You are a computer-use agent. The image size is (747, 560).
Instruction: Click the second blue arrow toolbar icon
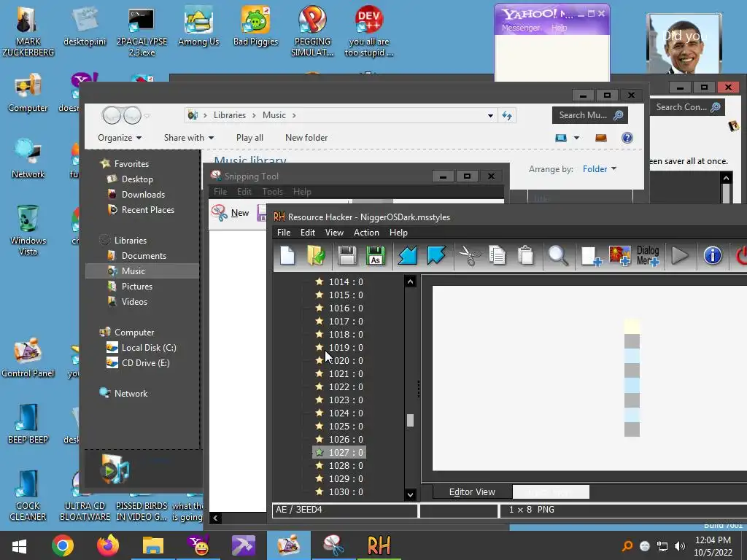436,256
